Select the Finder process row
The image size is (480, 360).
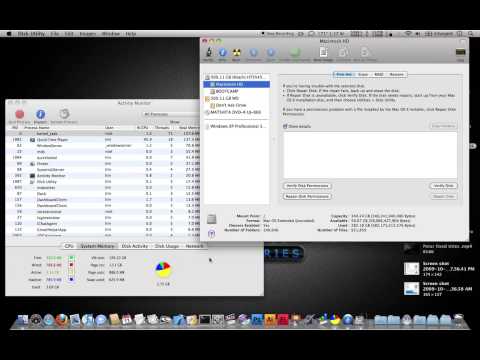103,164
